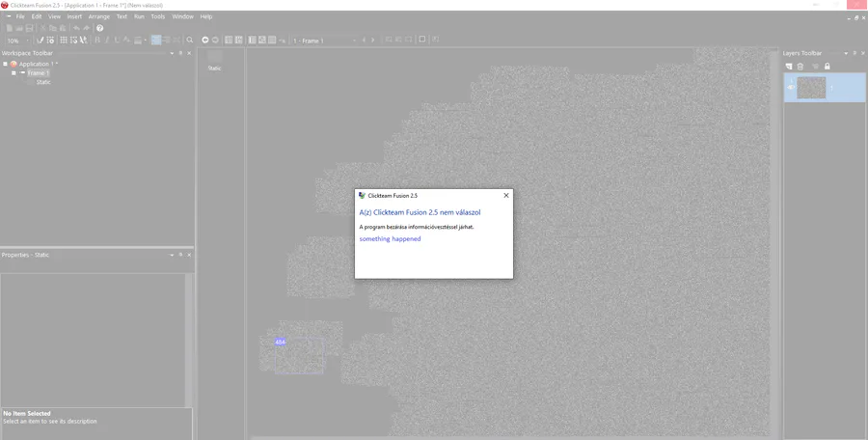Viewport: 868px width, 440px height.
Task: Click the Paste toolbar icon
Action: (63, 28)
